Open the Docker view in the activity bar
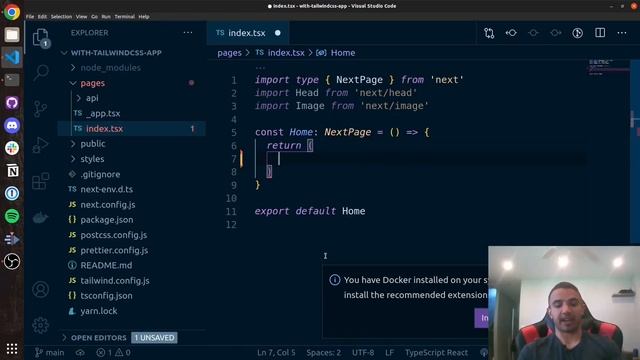640x360 pixels. [x=40, y=218]
